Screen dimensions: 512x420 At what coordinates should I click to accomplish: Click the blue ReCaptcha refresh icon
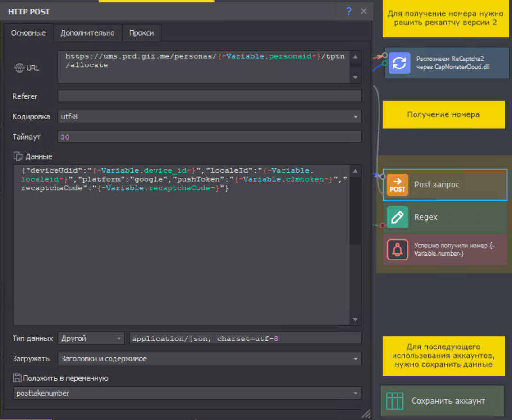399,63
